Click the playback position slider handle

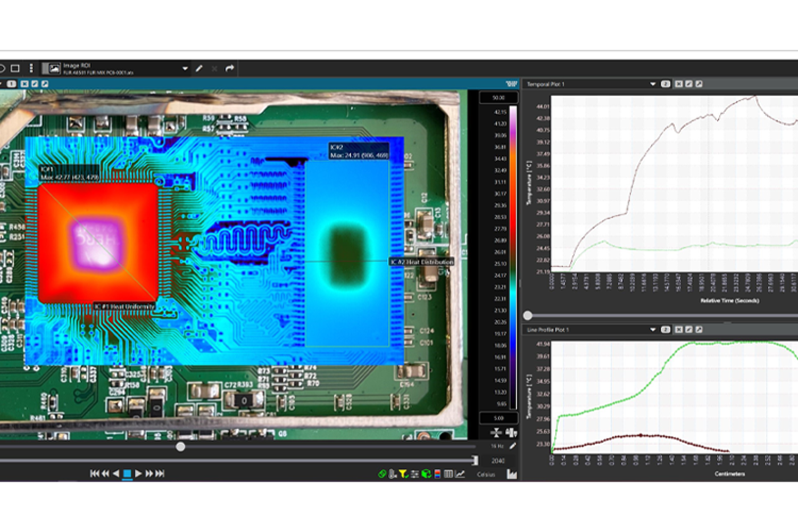coord(181,447)
